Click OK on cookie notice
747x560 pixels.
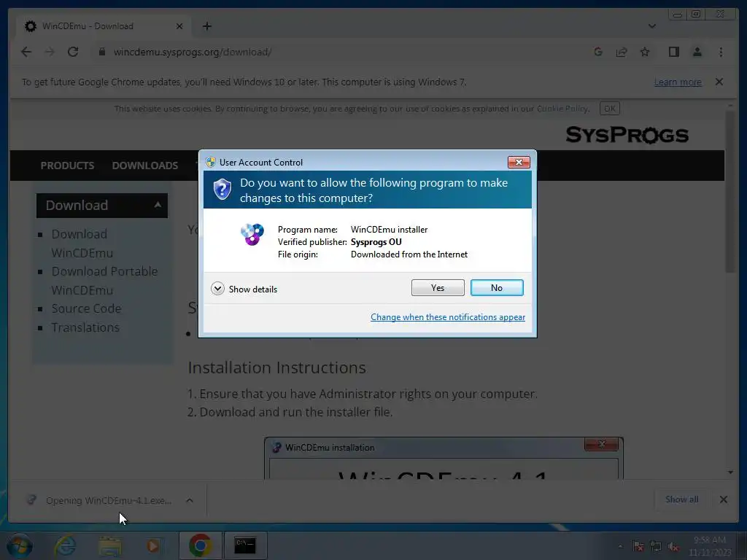tap(610, 109)
